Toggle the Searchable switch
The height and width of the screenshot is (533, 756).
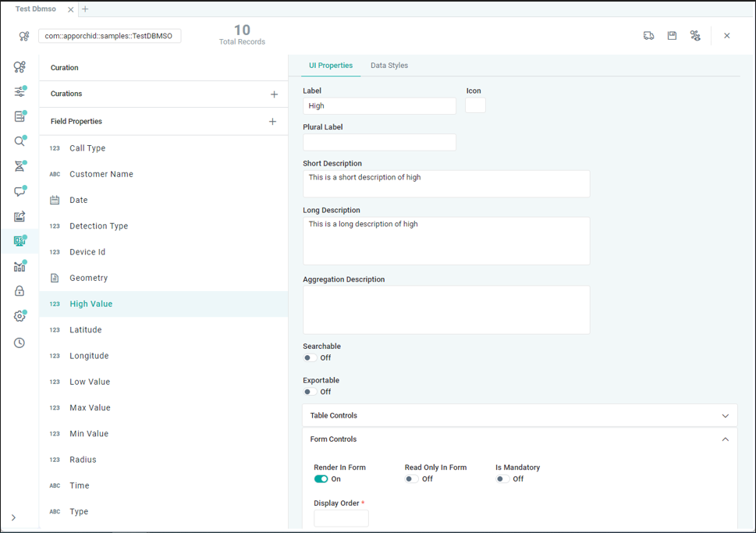(311, 358)
